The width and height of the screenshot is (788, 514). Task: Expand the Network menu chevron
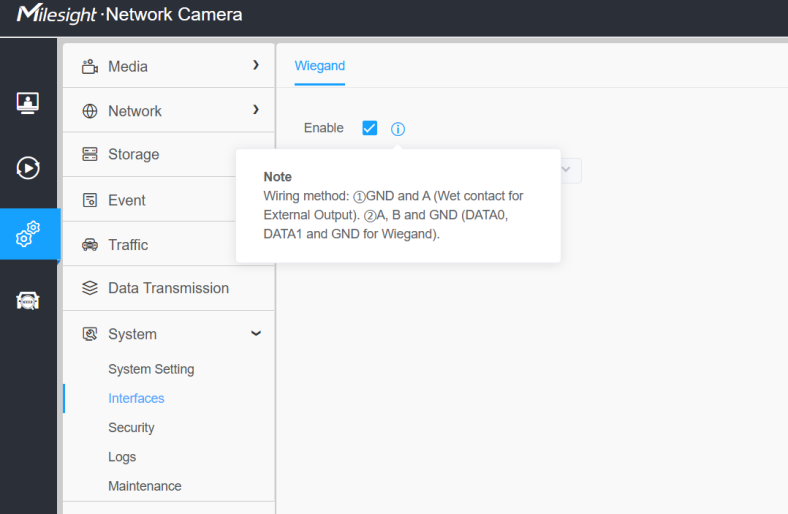tap(256, 110)
